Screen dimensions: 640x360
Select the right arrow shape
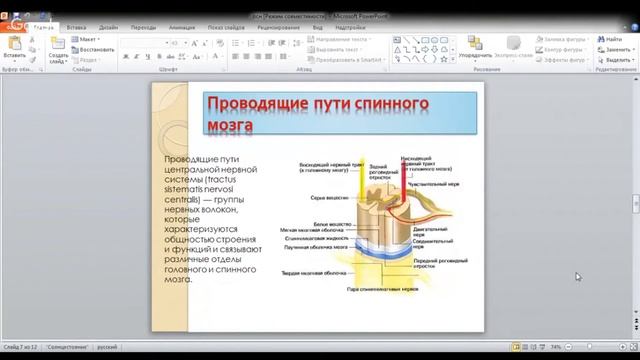tap(425, 50)
